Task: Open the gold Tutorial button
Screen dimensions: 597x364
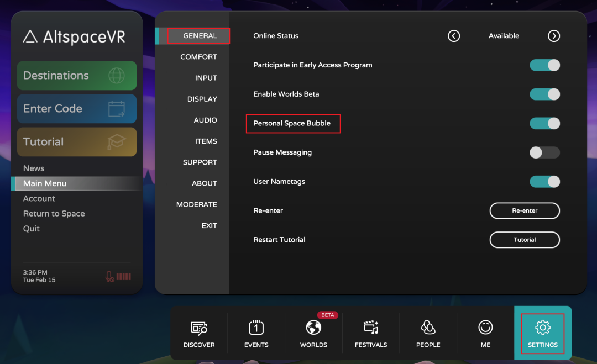Action: pos(76,141)
